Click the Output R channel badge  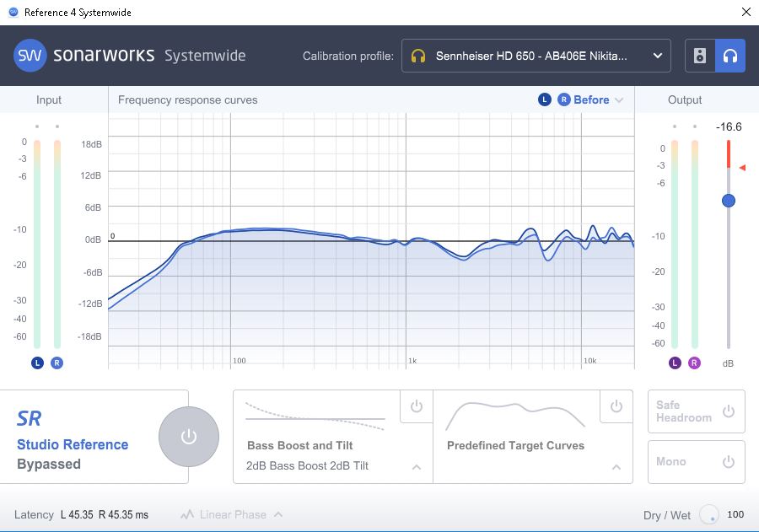coord(694,363)
